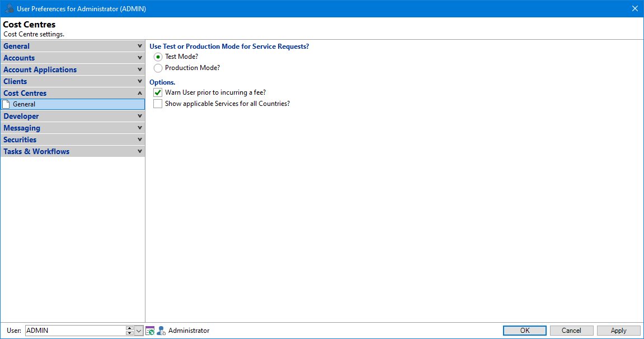This screenshot has height=339, width=644.
Task: Expand the Clients section chevron
Action: pyautogui.click(x=140, y=81)
